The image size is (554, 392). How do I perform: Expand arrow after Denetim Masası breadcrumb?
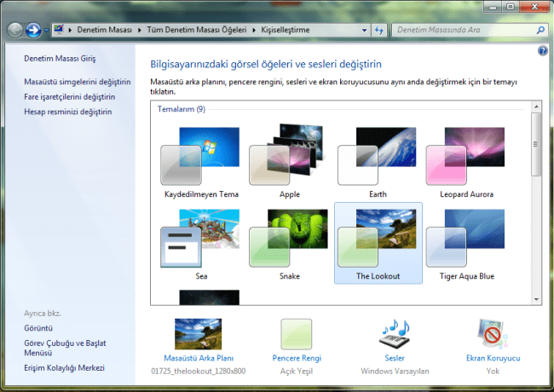pyautogui.click(x=140, y=31)
